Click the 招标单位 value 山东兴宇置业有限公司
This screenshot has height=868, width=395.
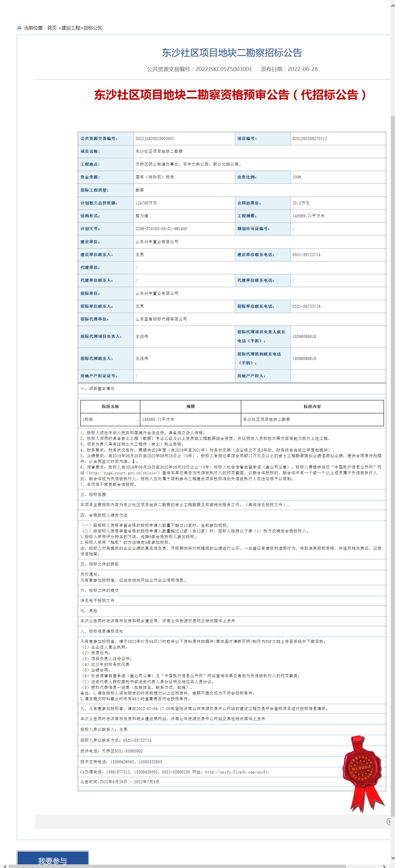tap(157, 293)
